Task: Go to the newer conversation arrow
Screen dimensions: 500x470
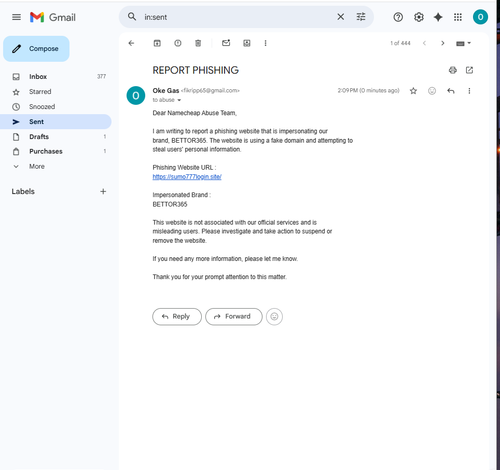Action: click(424, 43)
